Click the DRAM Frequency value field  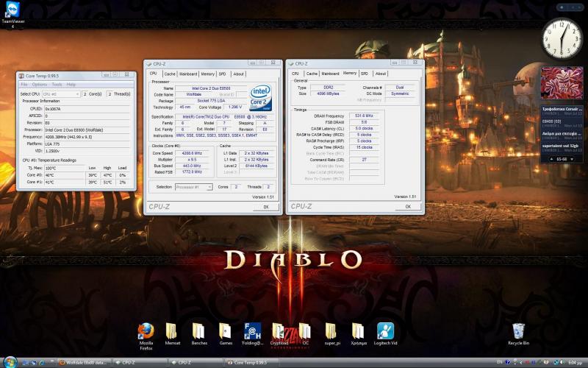[364, 116]
